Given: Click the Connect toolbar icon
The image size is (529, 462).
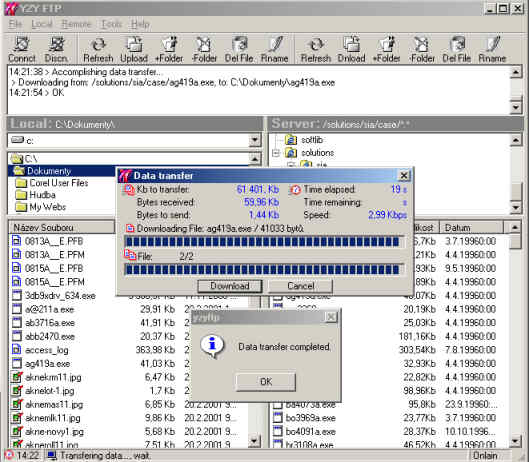Looking at the screenshot, I should click(22, 49).
